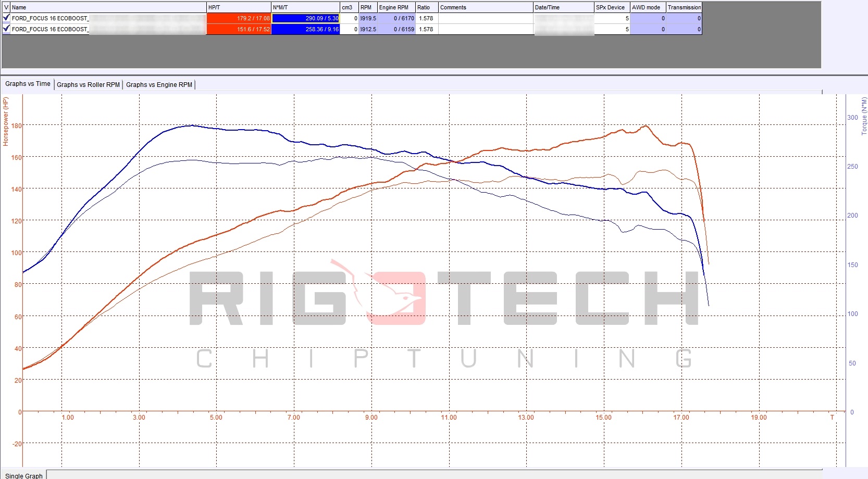Click the AWD mode column header
The width and height of the screenshot is (868, 479).
click(648, 7)
